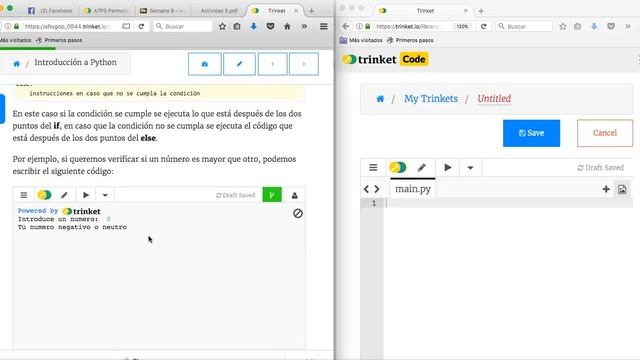The height and width of the screenshot is (360, 640).
Task: Reload page in right browser window
Action: pyautogui.click(x=484, y=27)
